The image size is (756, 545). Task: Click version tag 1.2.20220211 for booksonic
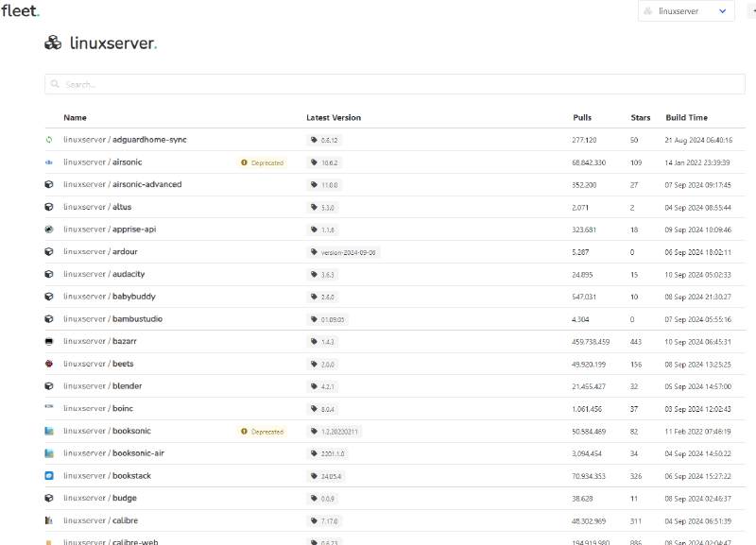click(335, 432)
